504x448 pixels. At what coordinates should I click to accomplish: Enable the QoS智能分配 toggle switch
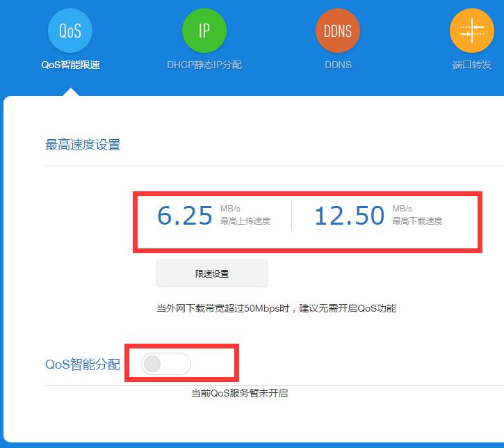166,364
